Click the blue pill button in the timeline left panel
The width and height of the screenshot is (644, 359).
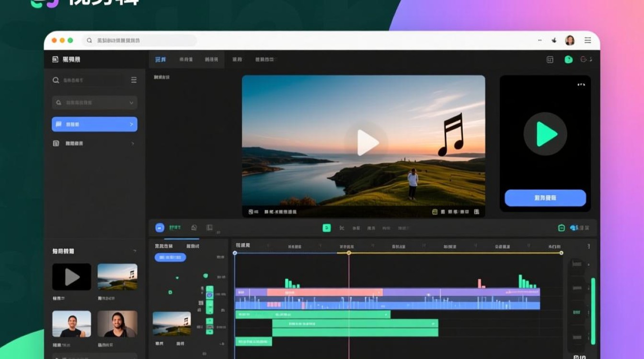click(170, 257)
